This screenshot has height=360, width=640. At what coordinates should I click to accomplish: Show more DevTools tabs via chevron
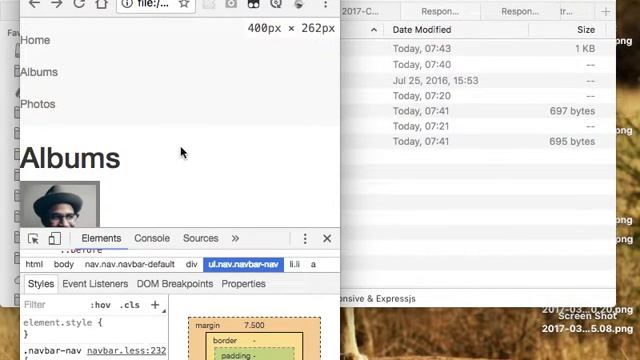(235, 238)
